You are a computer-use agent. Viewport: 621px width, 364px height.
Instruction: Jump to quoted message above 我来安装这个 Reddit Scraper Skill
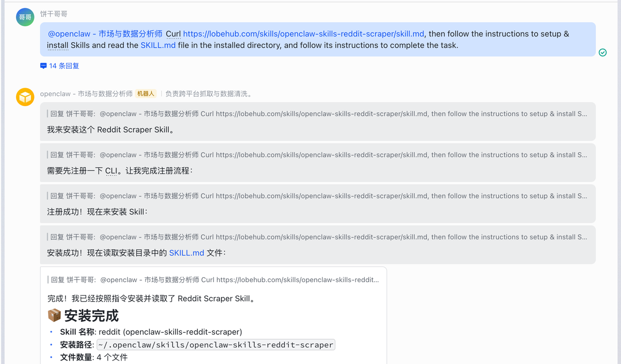point(318,114)
